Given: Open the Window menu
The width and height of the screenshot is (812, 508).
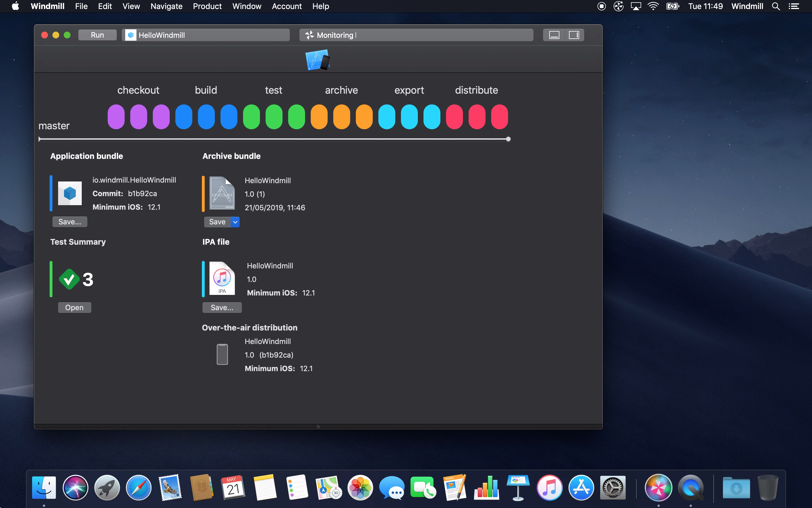Looking at the screenshot, I should pyautogui.click(x=247, y=6).
